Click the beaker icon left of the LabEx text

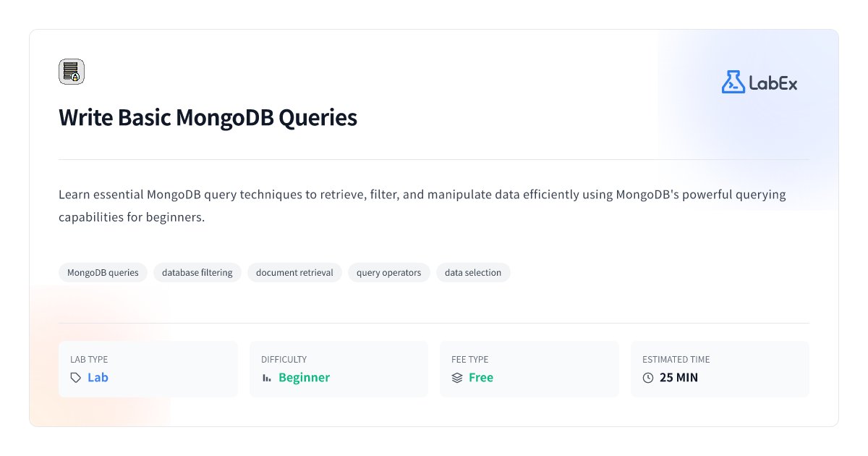(733, 82)
